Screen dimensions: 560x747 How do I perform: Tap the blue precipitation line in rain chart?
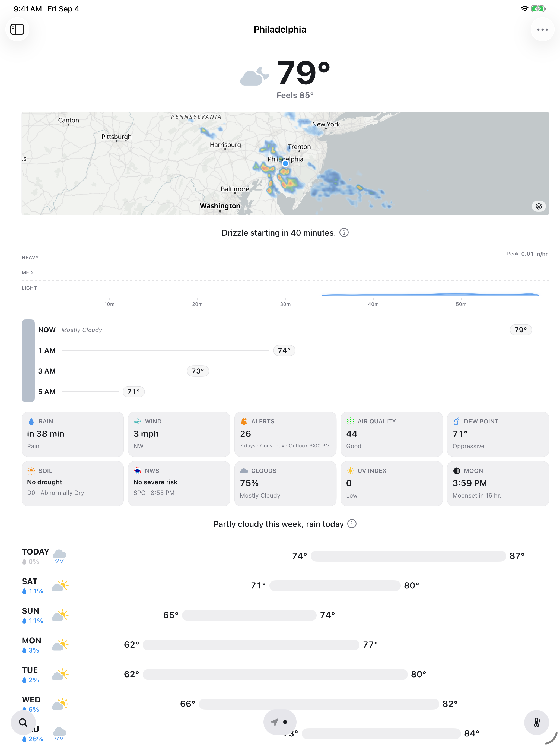(430, 295)
